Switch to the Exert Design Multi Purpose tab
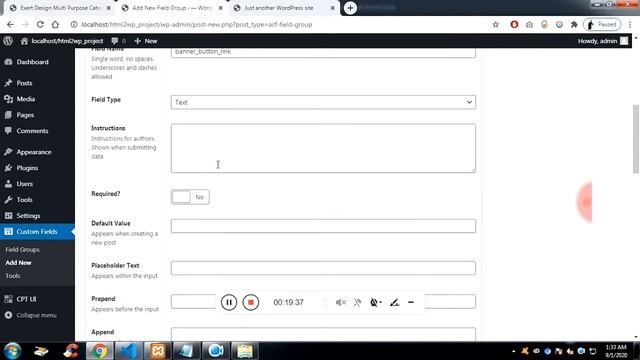Screen dimensions: 640x360 pos(60,8)
